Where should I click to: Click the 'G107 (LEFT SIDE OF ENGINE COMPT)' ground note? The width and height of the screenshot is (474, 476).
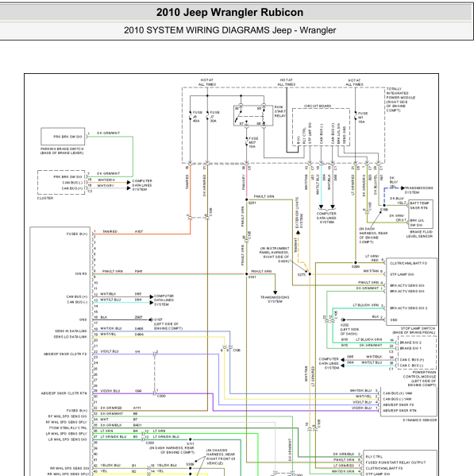point(168,324)
